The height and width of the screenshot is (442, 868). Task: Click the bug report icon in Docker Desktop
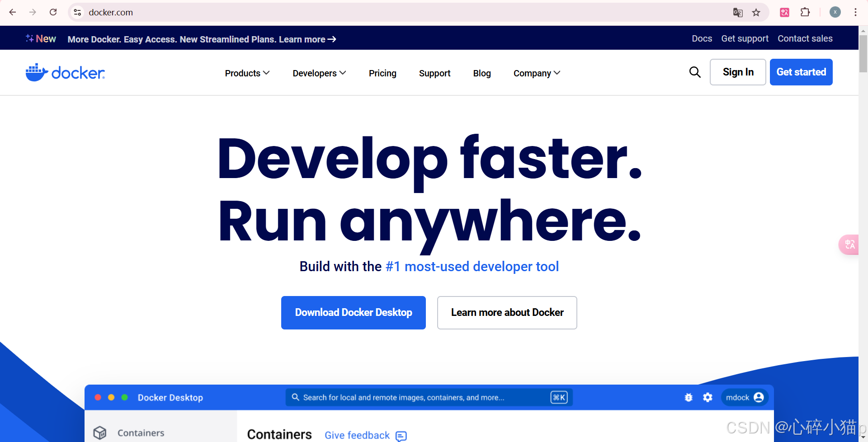click(689, 397)
